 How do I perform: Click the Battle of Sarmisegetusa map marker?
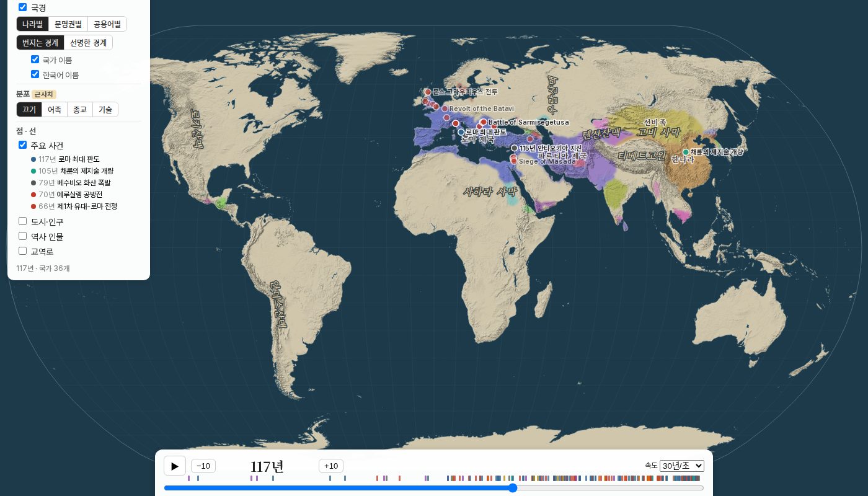click(484, 122)
